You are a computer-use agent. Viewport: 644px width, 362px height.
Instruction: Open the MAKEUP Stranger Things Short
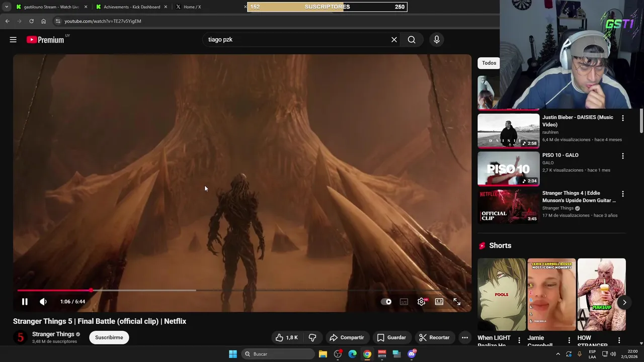coord(602,295)
